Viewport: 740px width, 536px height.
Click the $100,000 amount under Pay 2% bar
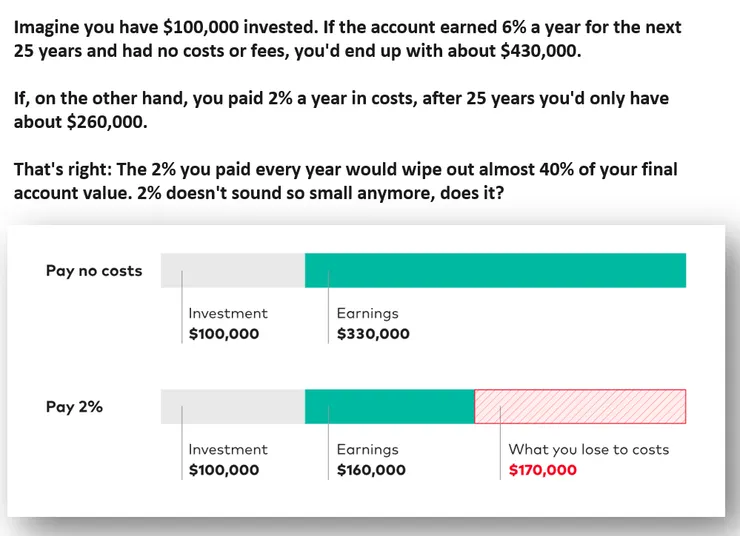224,470
